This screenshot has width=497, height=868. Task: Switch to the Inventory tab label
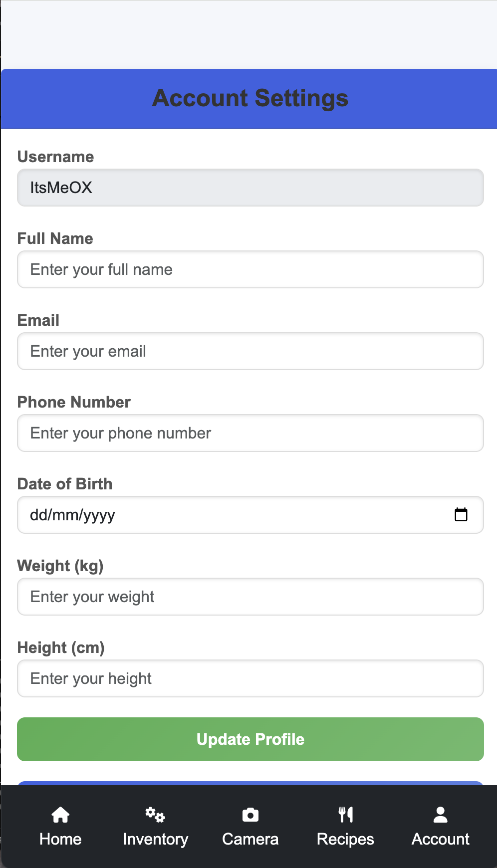[x=155, y=839]
